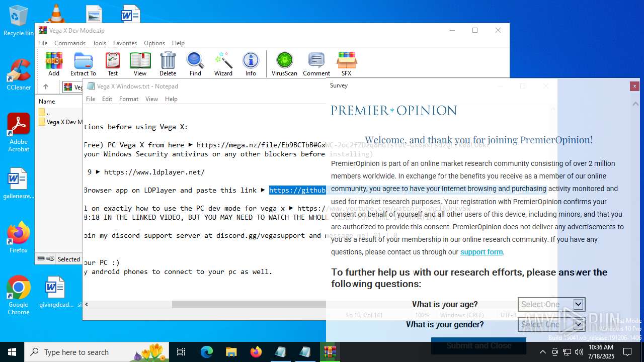Viewport: 644px width, 362px height.
Task: Open WinRAR Tools menu
Action: click(x=99, y=43)
